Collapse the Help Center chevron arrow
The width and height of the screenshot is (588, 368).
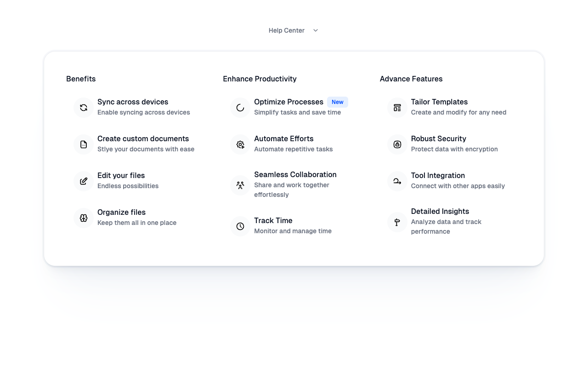pyautogui.click(x=316, y=30)
